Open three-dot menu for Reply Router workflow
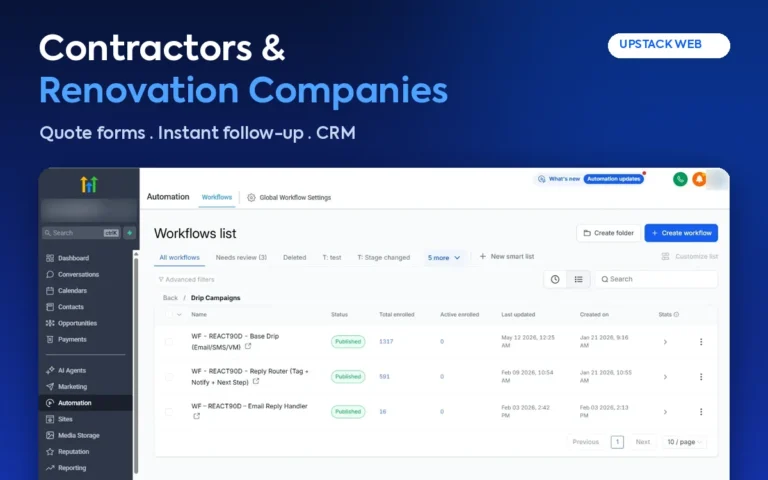 point(701,377)
